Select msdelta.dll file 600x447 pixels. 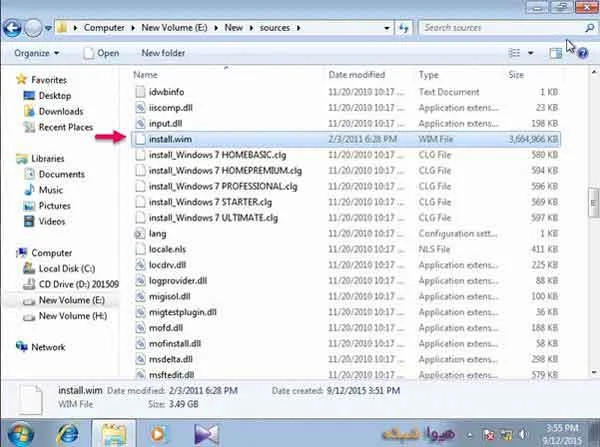click(171, 359)
